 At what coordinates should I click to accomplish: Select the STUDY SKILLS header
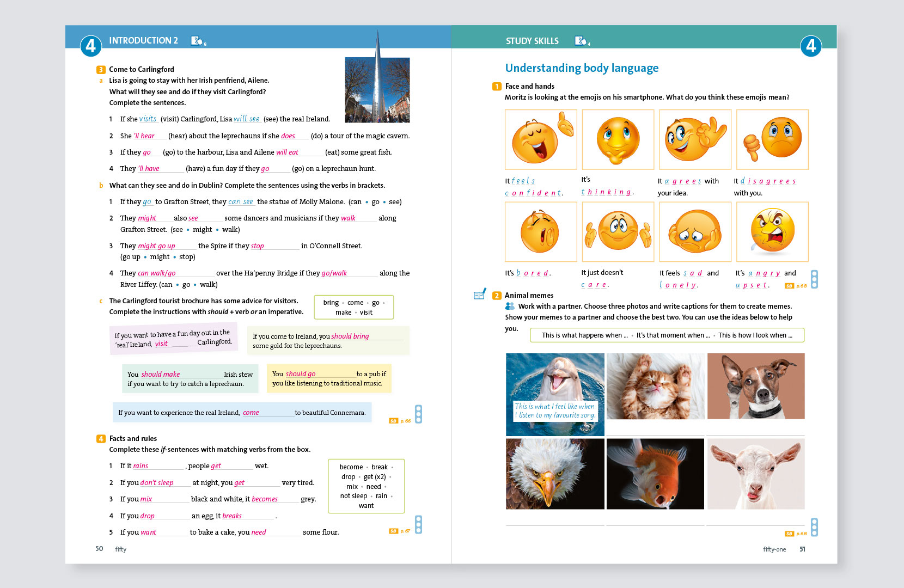pos(532,41)
